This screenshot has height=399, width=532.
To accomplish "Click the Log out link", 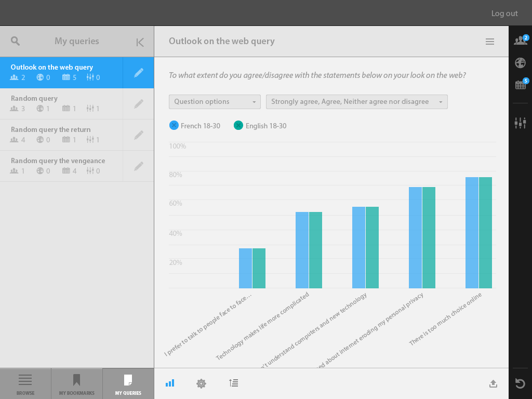I will pyautogui.click(x=504, y=13).
